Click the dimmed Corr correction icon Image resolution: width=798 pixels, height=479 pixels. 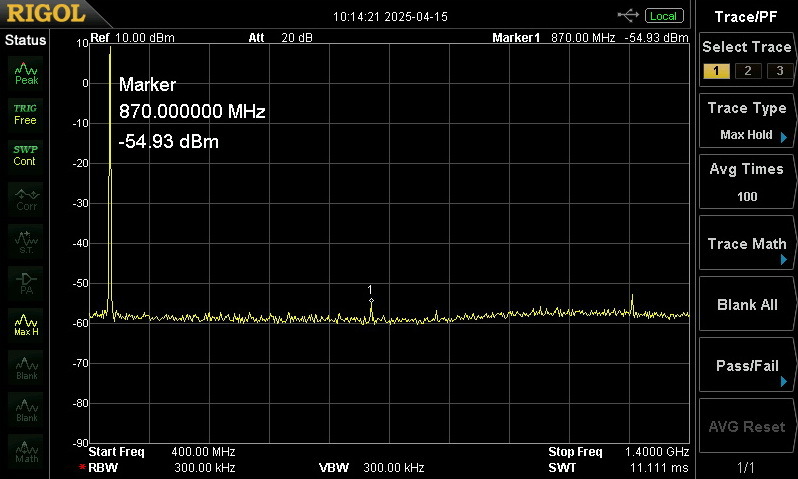25,200
